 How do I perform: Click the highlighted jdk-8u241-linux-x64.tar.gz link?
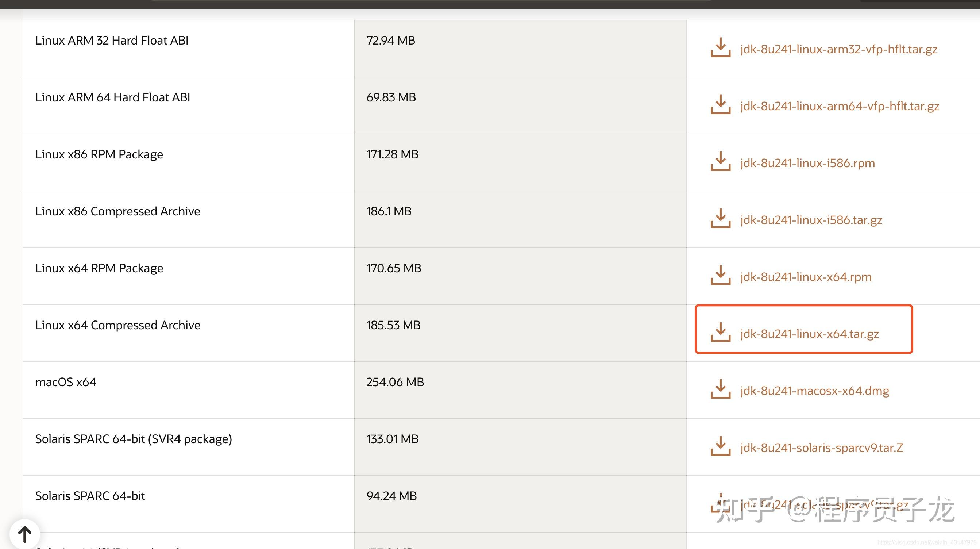coord(810,334)
